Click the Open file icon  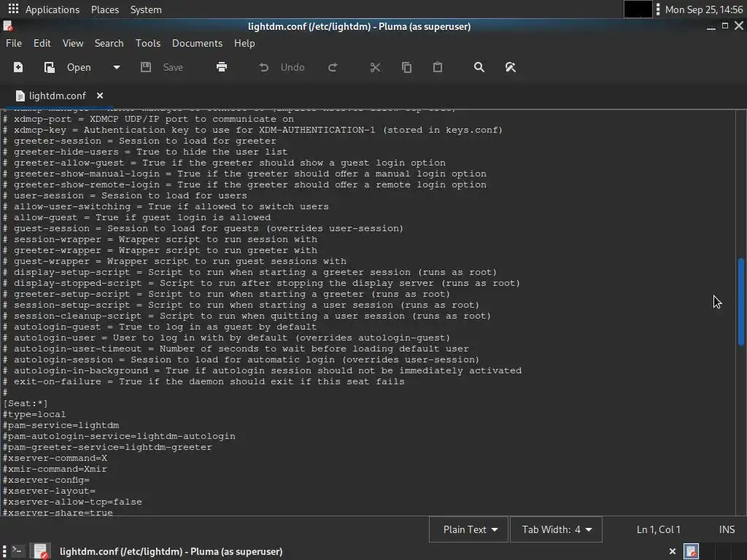point(49,67)
